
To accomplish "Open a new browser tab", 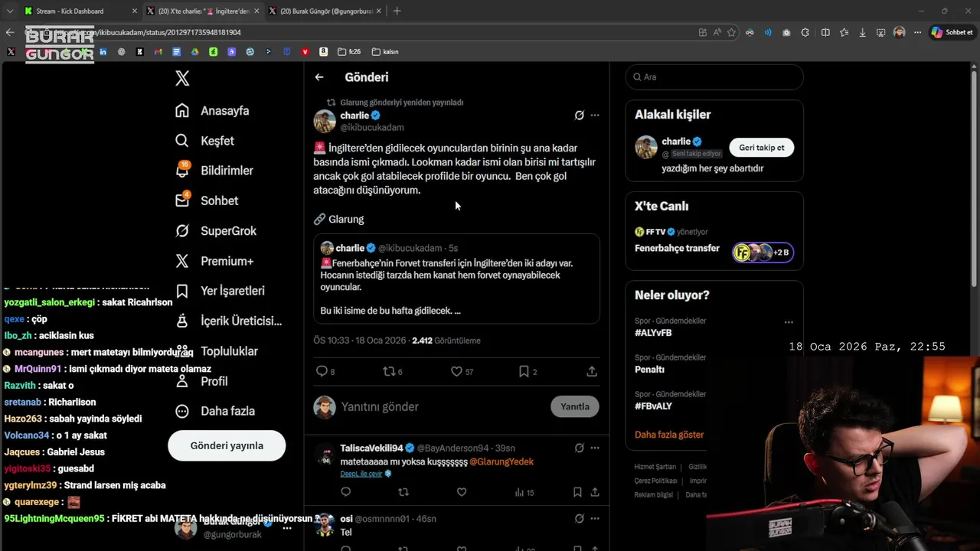I will (397, 11).
